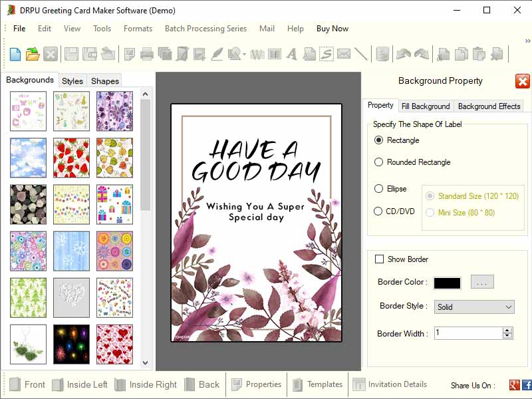Image resolution: width=532 pixels, height=399 pixels.
Task: Open the Fill Background tab
Action: point(426,106)
